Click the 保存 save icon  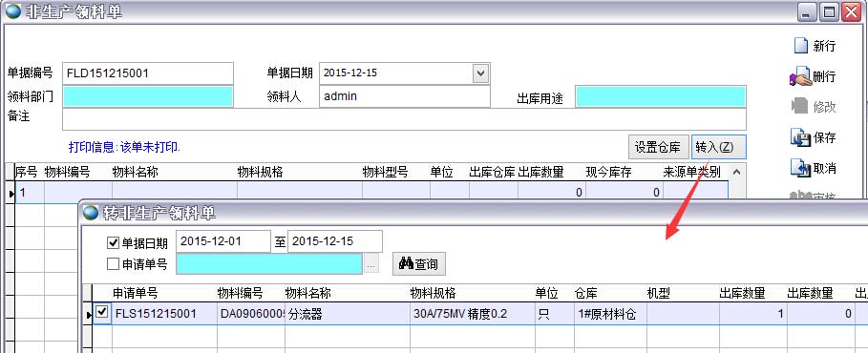pos(800,137)
